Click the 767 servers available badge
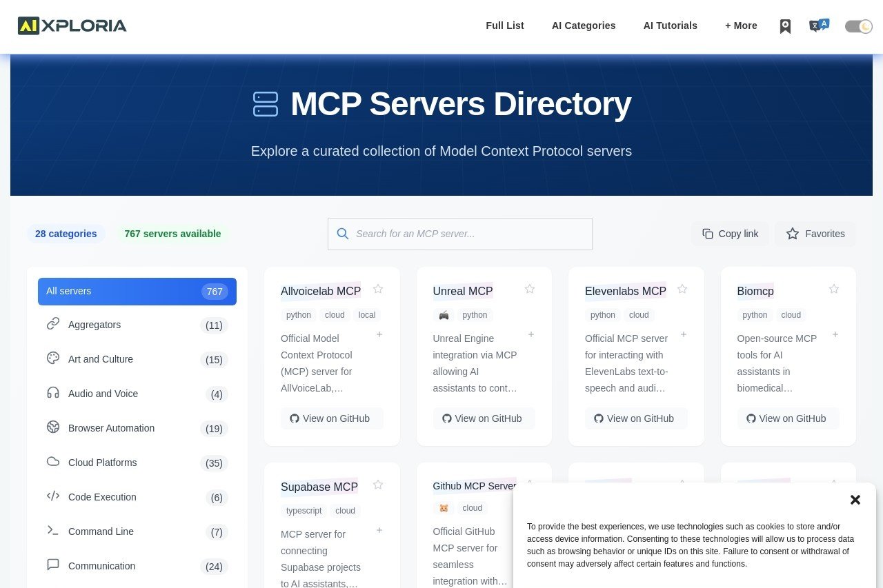The width and height of the screenshot is (883, 588). click(172, 234)
